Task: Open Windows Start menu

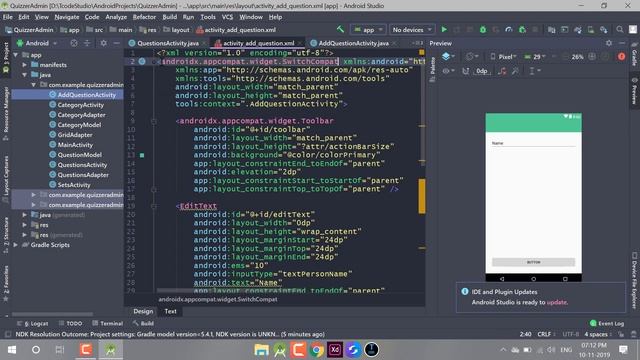Action: click(x=12, y=350)
